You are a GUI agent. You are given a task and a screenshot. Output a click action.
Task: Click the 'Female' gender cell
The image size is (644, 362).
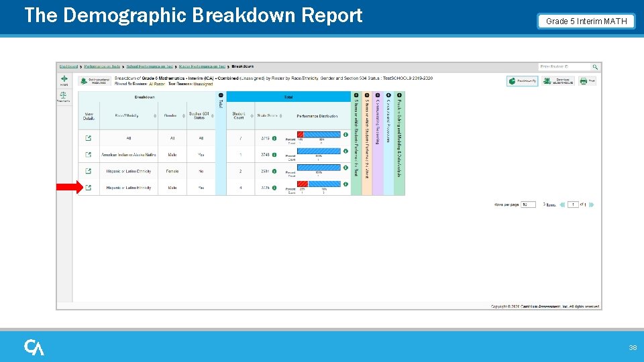(x=172, y=171)
